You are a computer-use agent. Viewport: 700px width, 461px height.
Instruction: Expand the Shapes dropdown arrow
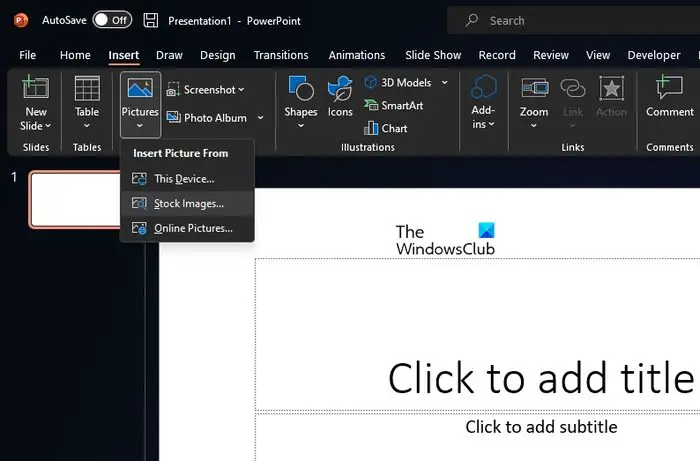[301, 126]
